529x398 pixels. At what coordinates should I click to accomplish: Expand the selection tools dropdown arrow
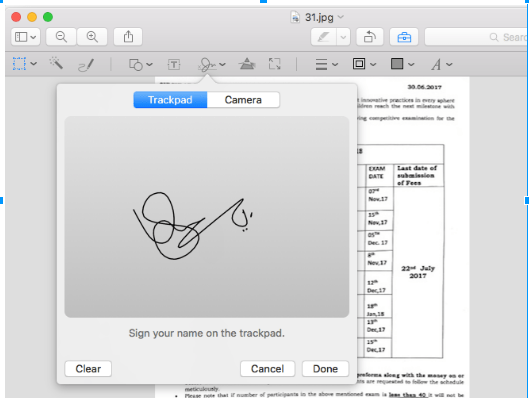pos(34,63)
